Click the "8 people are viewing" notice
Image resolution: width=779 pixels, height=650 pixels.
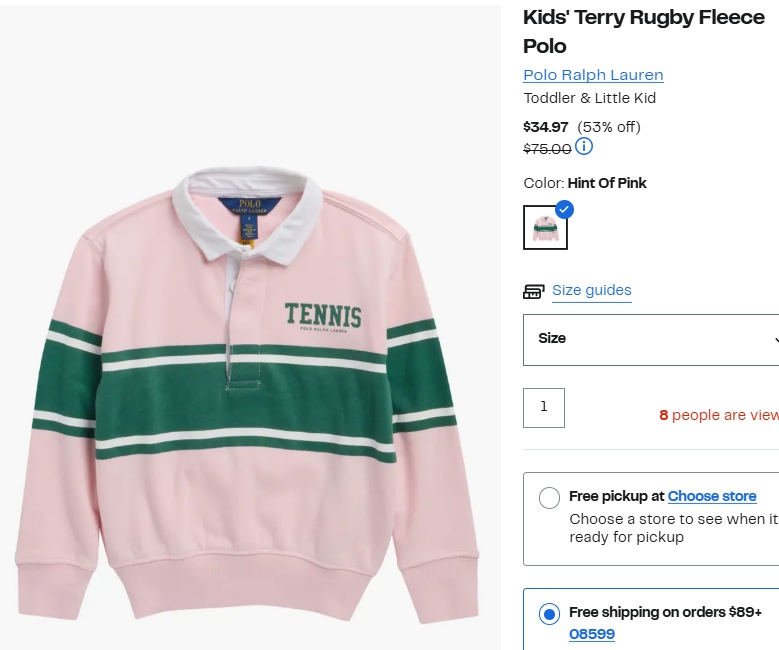tap(718, 415)
